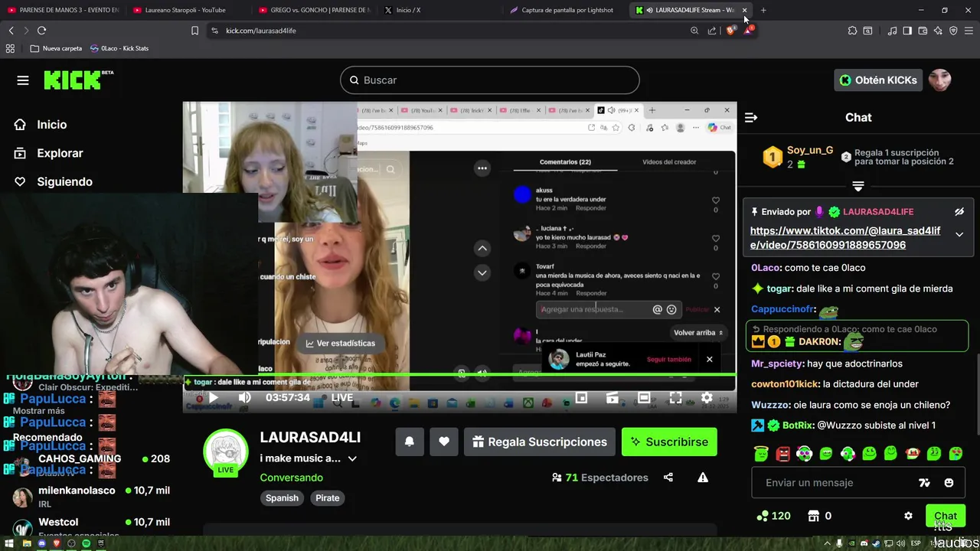The width and height of the screenshot is (980, 551).
Task: Select the Pirate tag
Action: pyautogui.click(x=327, y=498)
